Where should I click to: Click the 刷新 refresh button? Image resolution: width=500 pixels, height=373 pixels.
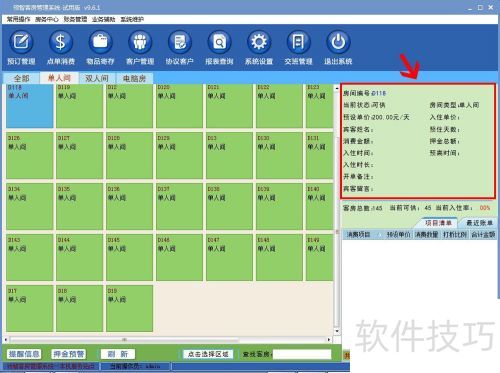click(118, 354)
